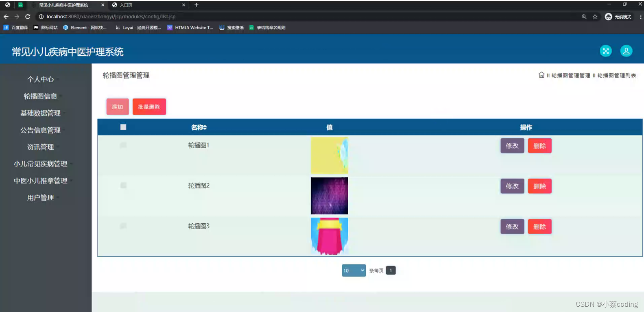Close the 常见小儿疾病中医护理系统 tab
644x312 pixels.
(x=103, y=5)
